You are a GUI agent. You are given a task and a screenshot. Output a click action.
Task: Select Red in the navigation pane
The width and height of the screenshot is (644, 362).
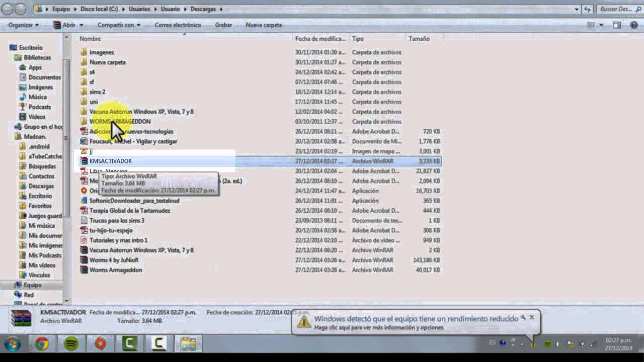(28, 295)
